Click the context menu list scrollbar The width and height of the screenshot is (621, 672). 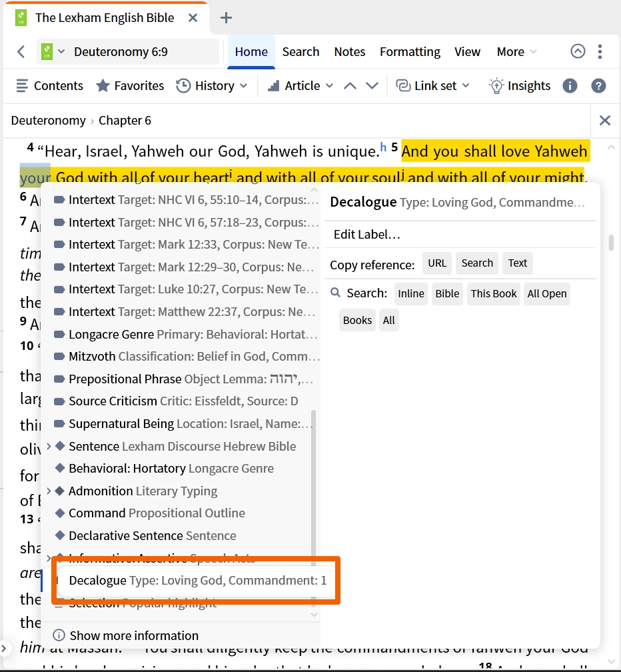[x=313, y=508]
